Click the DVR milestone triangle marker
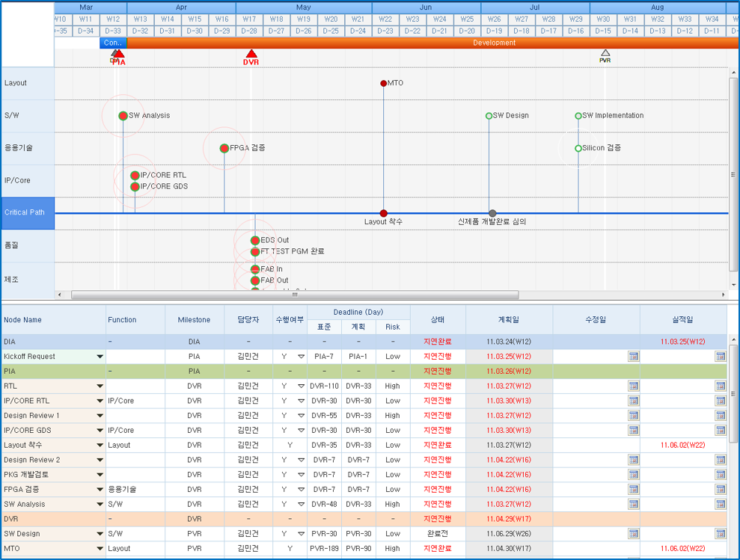This screenshot has width=740, height=560. point(251,54)
